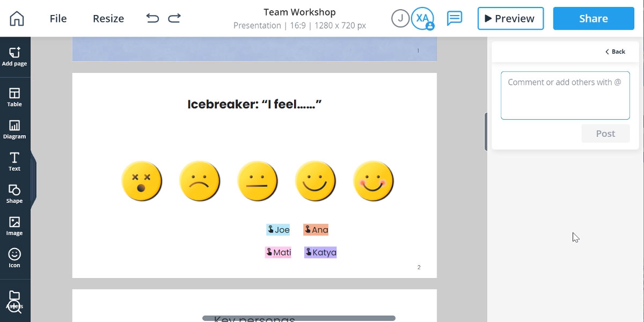Click the XA collaborator avatar
The image size is (644, 322).
pos(422,18)
